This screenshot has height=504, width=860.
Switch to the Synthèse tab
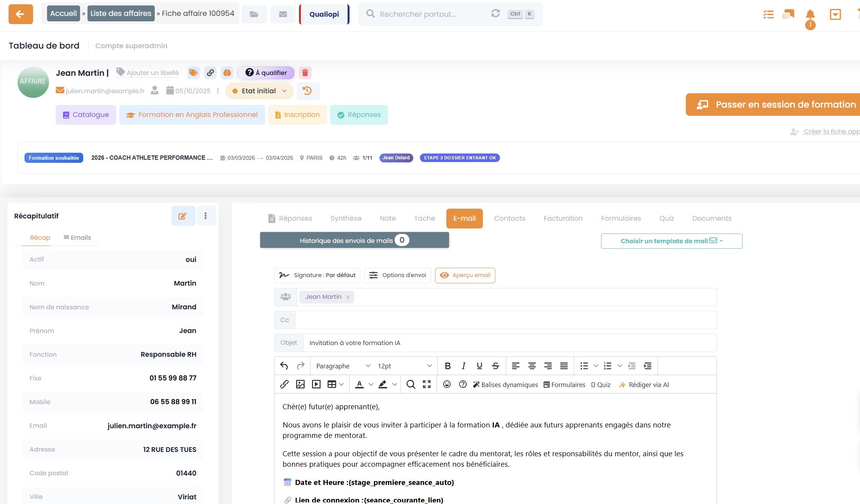(346, 219)
